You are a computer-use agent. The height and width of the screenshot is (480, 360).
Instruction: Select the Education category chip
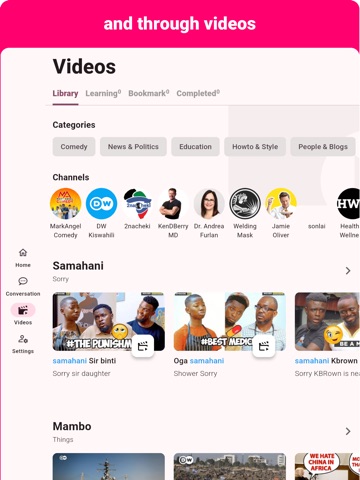(195, 147)
